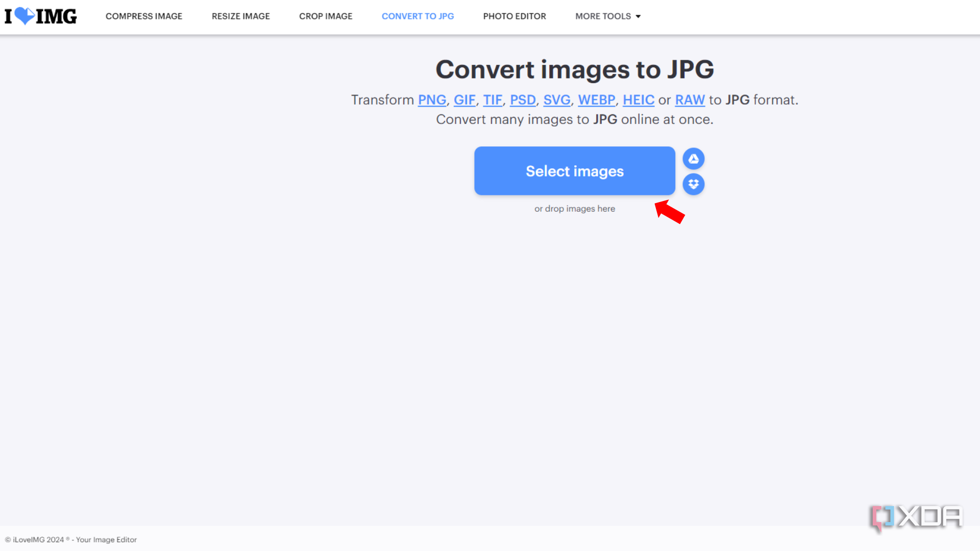Open the PSD conversion link
Viewport: 980px width, 551px height.
(523, 100)
